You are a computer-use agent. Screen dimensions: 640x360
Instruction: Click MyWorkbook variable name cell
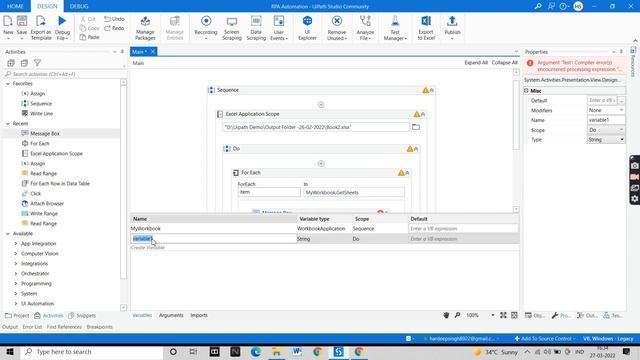tap(213, 229)
